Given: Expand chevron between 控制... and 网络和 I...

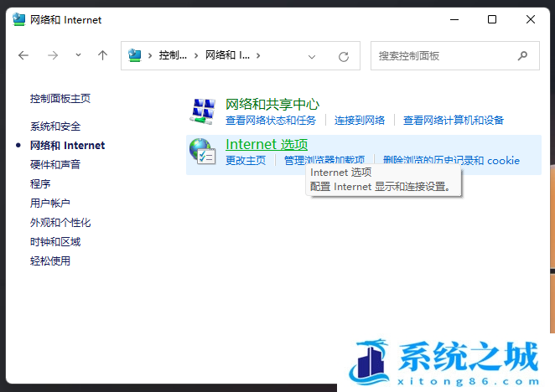Looking at the screenshot, I should tap(196, 55).
